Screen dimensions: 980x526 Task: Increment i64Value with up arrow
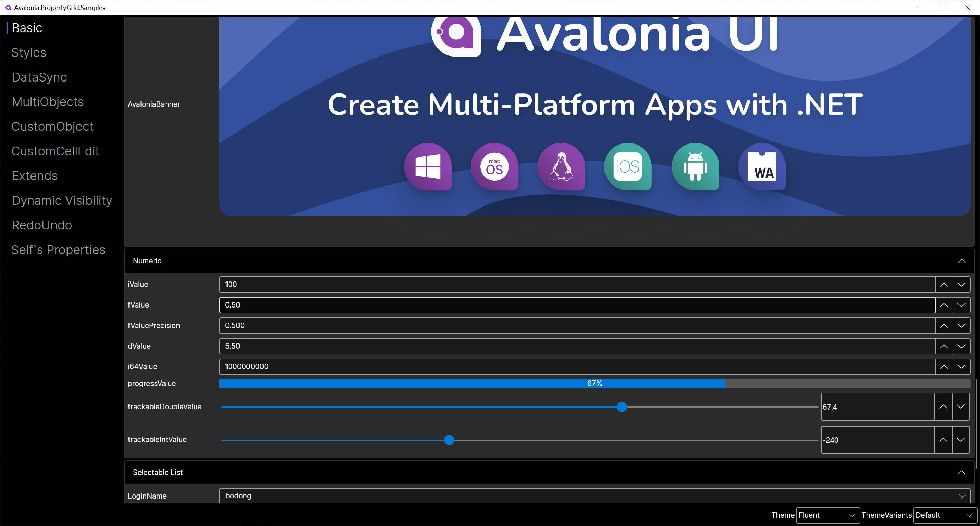(x=944, y=367)
